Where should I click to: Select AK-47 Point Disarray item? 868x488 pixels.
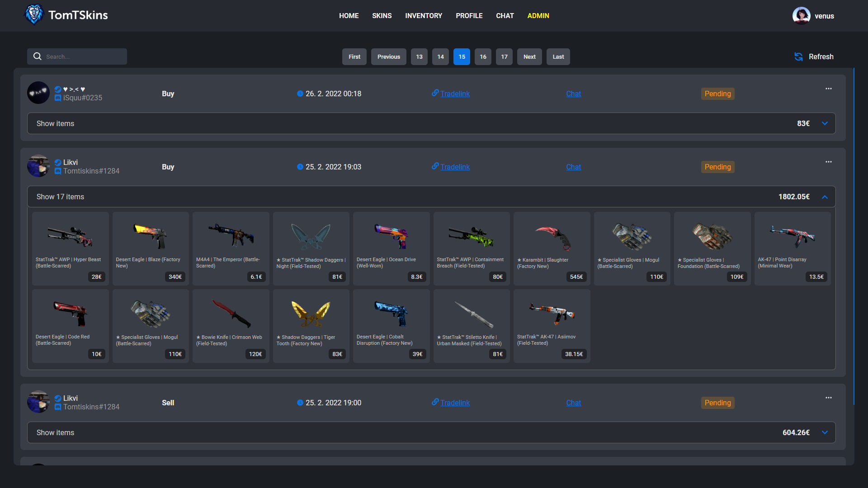pos(793,249)
